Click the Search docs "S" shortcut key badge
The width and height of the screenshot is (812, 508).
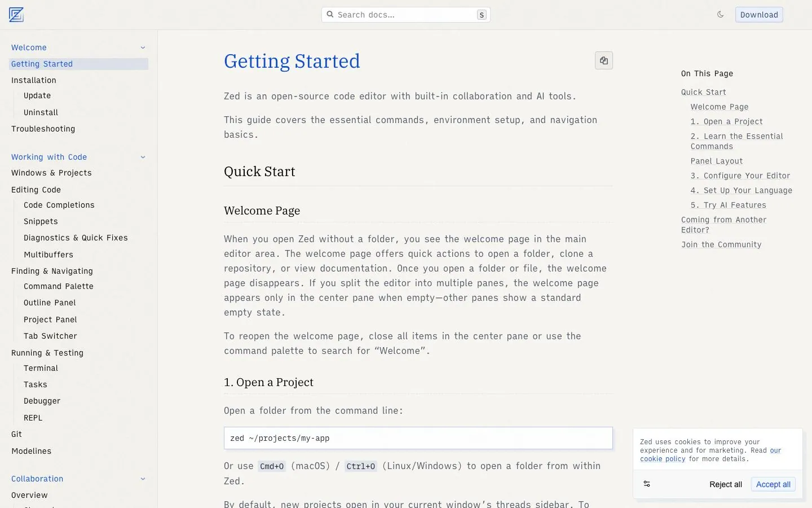pyautogui.click(x=482, y=15)
